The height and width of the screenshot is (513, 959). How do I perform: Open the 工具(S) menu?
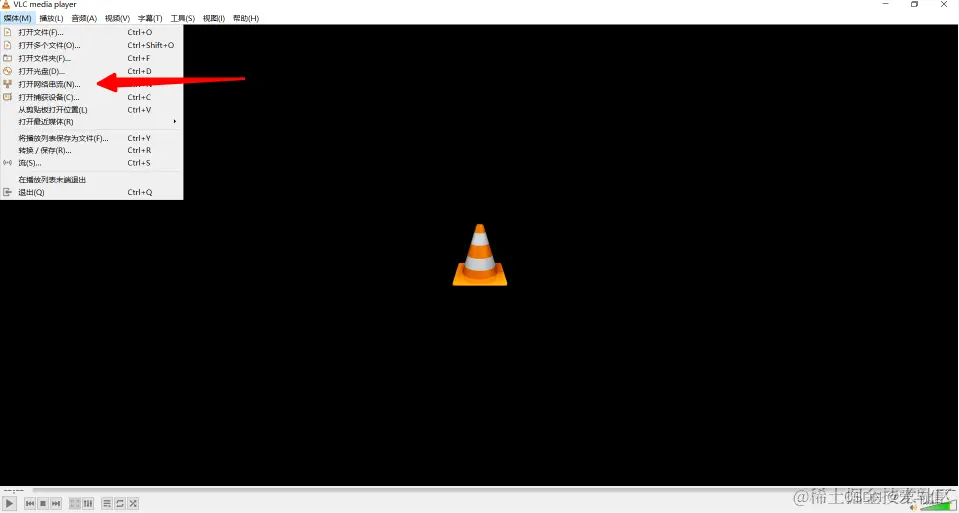pos(182,18)
